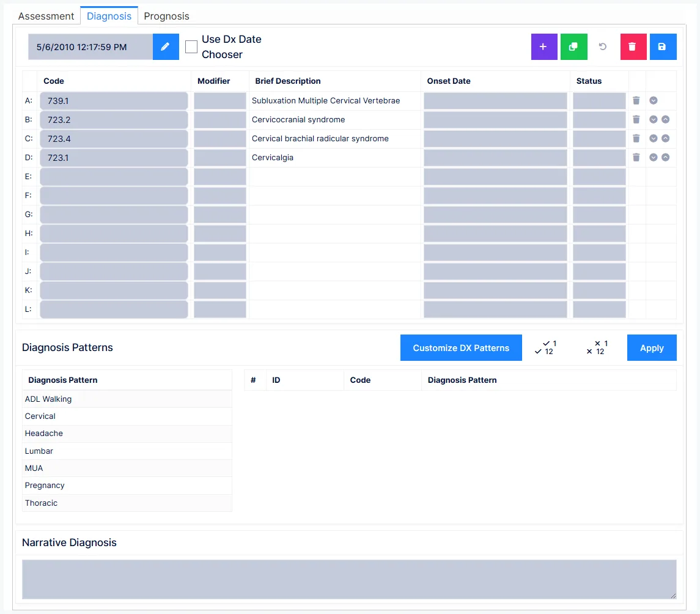Click the Onset Date column header

(x=449, y=81)
